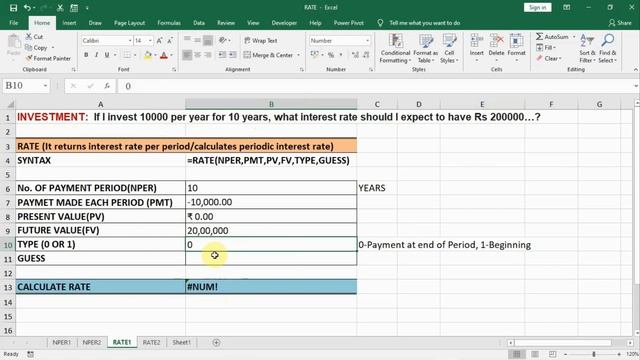Screen dimensions: 640x360
Task: Switch to the Insert tab
Action: point(69,23)
